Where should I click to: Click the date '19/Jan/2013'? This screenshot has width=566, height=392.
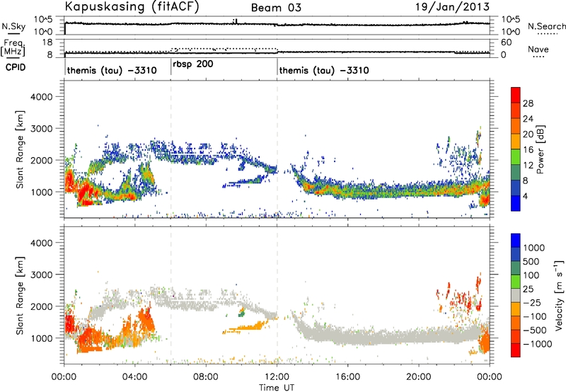pos(452,7)
